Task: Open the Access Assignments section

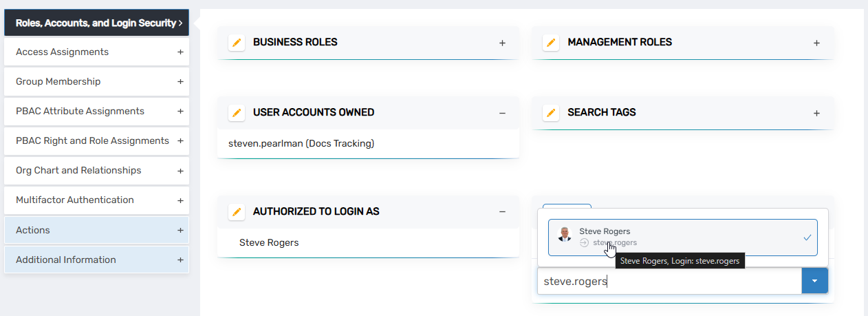Action: (x=96, y=52)
